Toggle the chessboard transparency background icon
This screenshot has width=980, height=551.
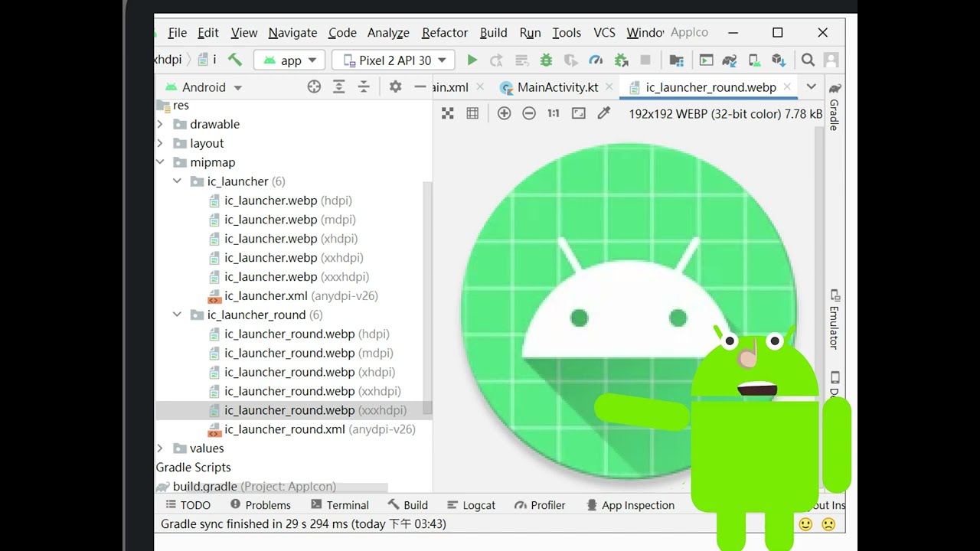[x=448, y=113]
